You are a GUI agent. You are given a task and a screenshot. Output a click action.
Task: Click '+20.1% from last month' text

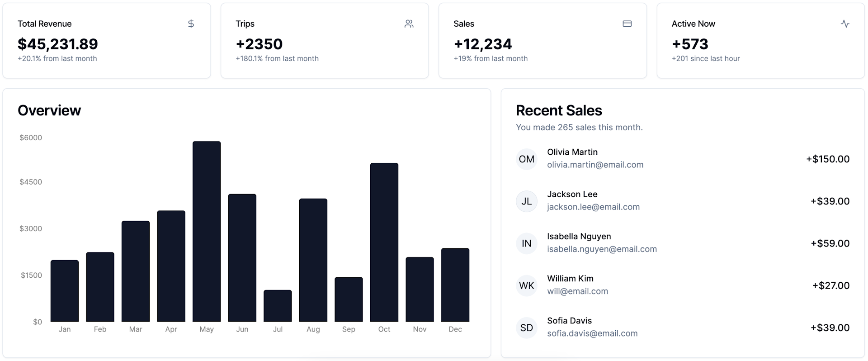(x=57, y=58)
